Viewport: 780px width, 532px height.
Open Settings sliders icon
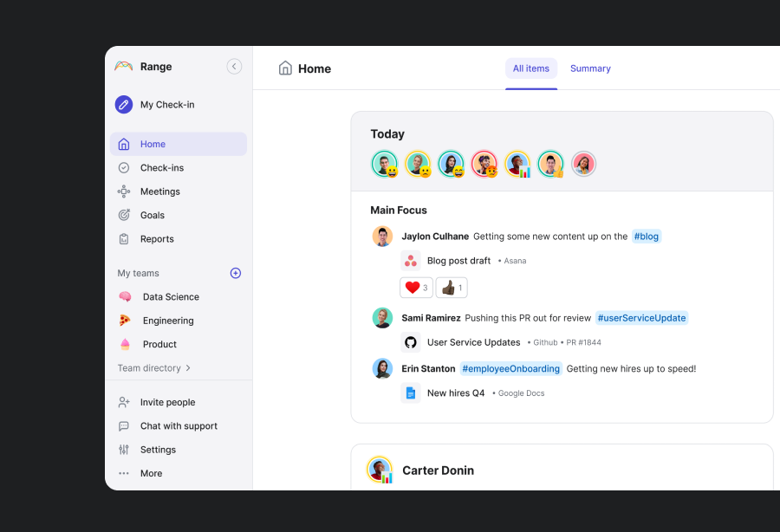pyautogui.click(x=124, y=450)
